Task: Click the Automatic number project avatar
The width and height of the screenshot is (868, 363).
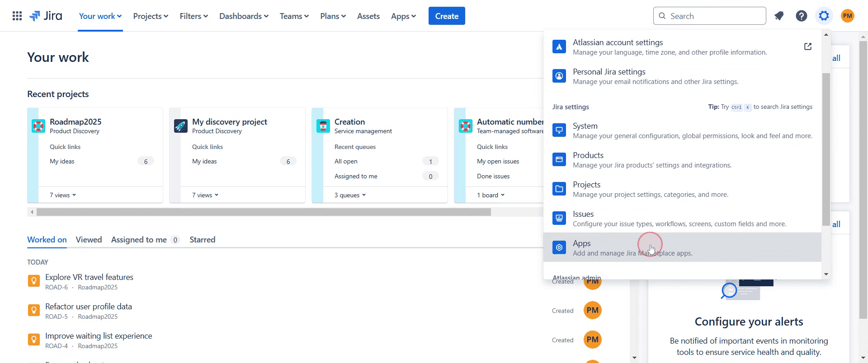Action: coord(466,126)
